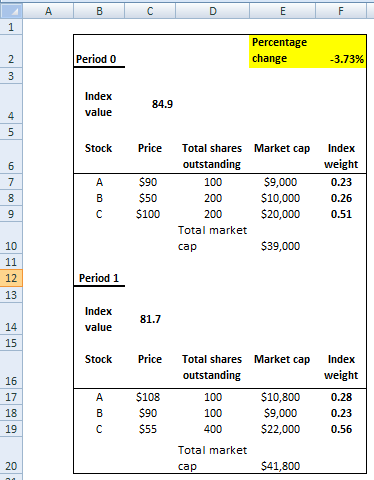Select column A header
Screen dimensions: 374x480
point(48,11)
